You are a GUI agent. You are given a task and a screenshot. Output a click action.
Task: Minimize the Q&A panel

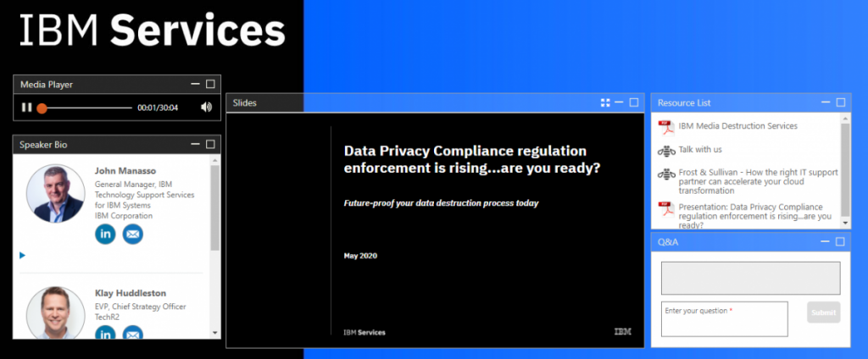(826, 241)
